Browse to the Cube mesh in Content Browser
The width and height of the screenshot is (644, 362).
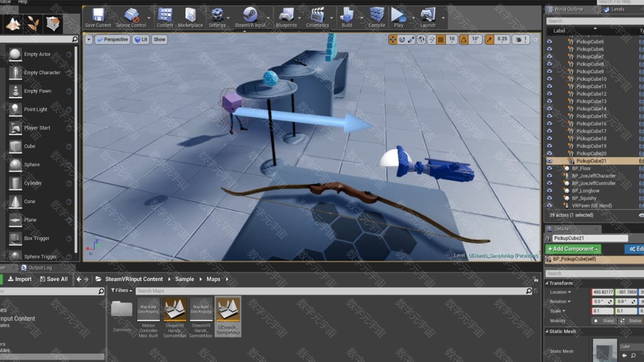pos(633,355)
